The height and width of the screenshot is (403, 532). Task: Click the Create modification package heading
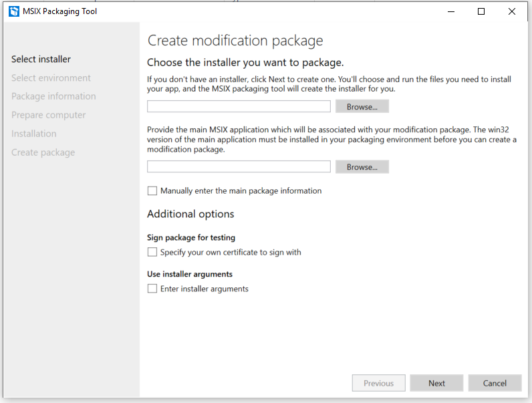[235, 41]
